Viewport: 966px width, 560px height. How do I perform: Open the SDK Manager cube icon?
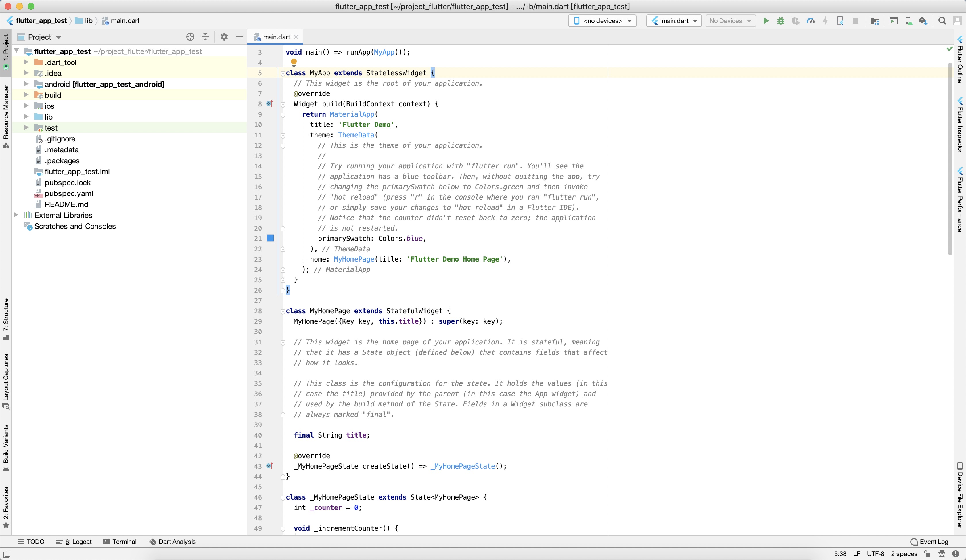point(923,21)
